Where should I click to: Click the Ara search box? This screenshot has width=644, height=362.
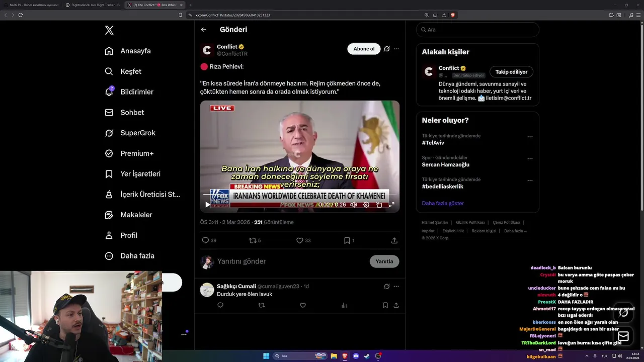[x=477, y=30]
